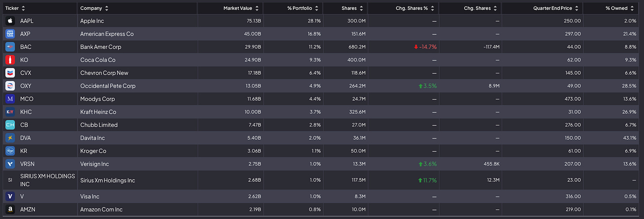Image resolution: width=644 pixels, height=219 pixels.
Task: Click the 400.0M shares cell
Action: 356,60
